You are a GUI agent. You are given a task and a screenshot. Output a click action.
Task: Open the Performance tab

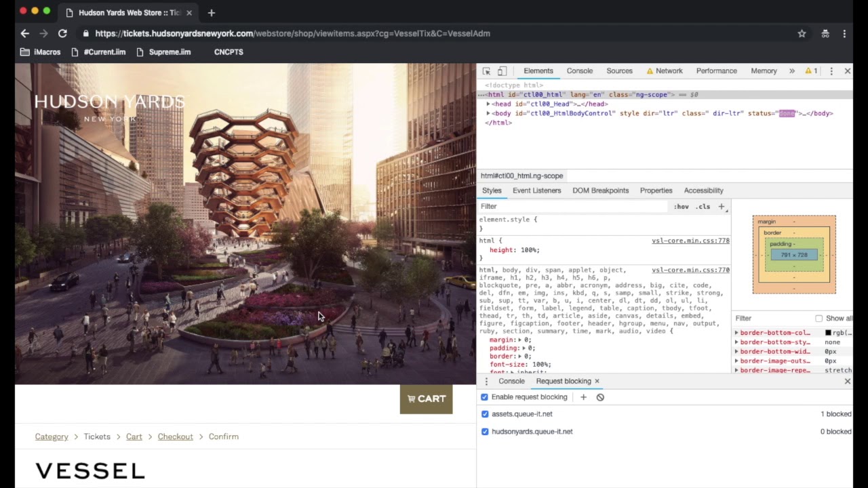pyautogui.click(x=716, y=71)
